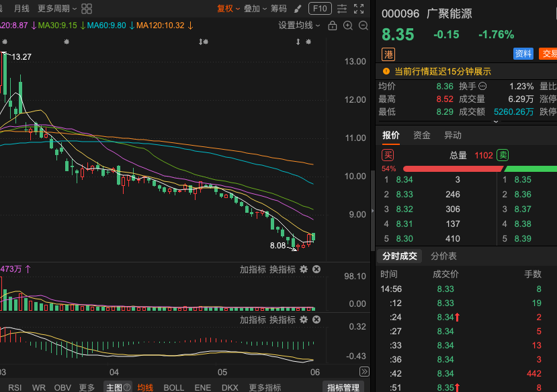Close the volume indicator panel

click(x=316, y=270)
